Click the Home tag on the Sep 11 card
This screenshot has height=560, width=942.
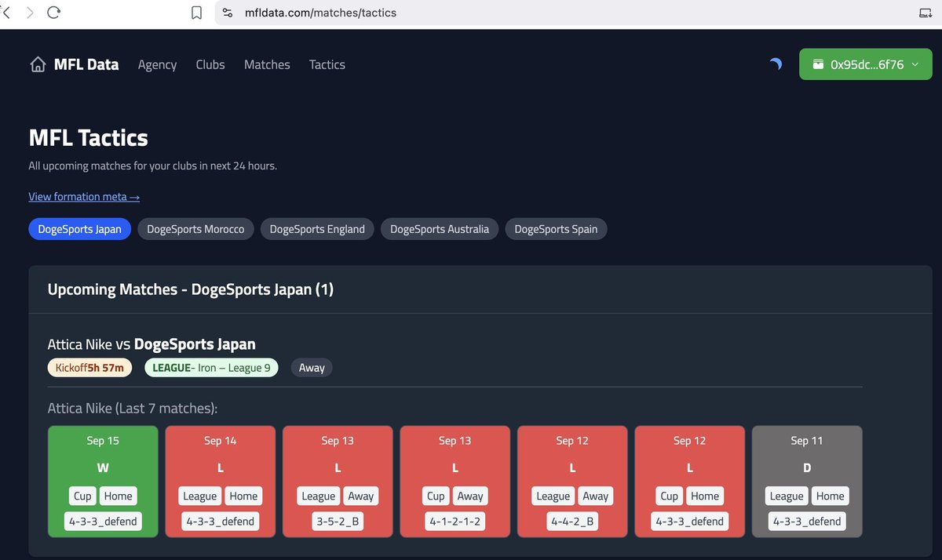(830, 496)
